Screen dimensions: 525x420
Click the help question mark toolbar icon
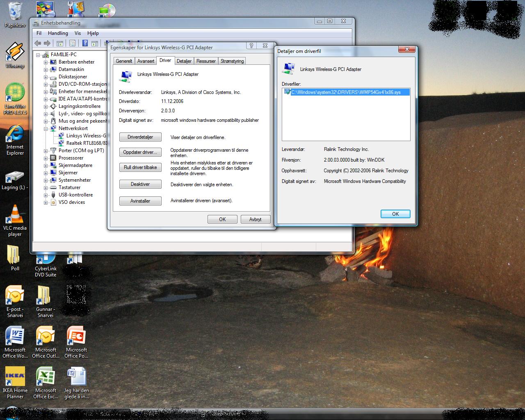click(x=85, y=43)
